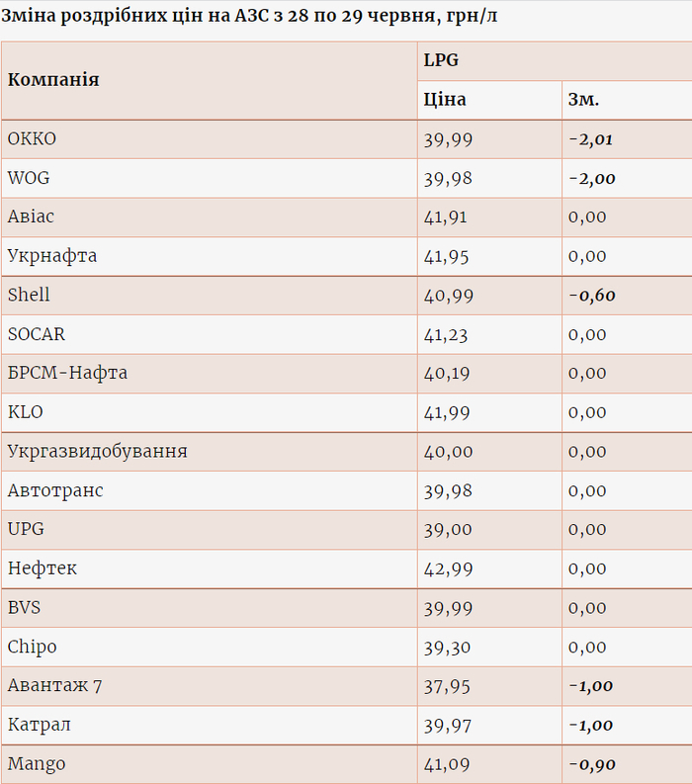Viewport: 692px width, 784px height.
Task: Click the Shell company cell
Action: pos(29,296)
